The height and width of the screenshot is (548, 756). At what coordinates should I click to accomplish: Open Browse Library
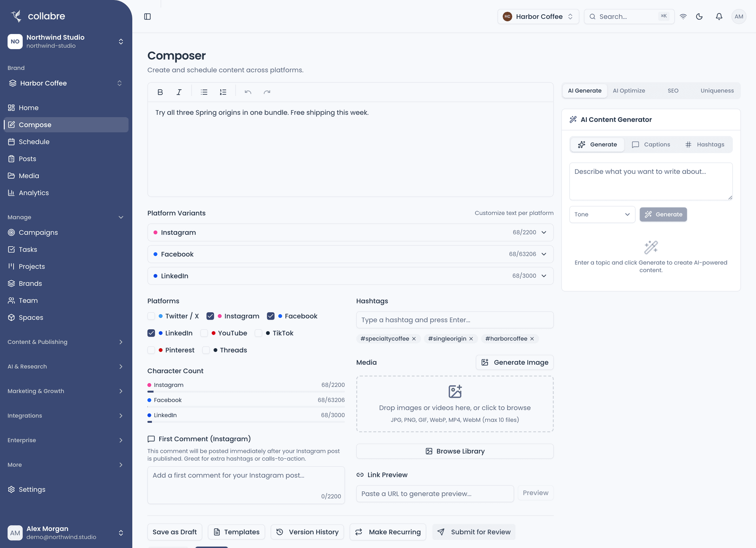pyautogui.click(x=455, y=451)
